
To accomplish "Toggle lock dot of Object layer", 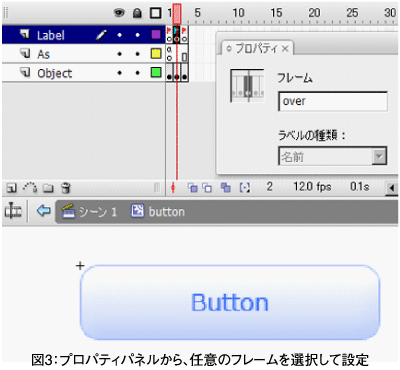I will pos(137,73).
